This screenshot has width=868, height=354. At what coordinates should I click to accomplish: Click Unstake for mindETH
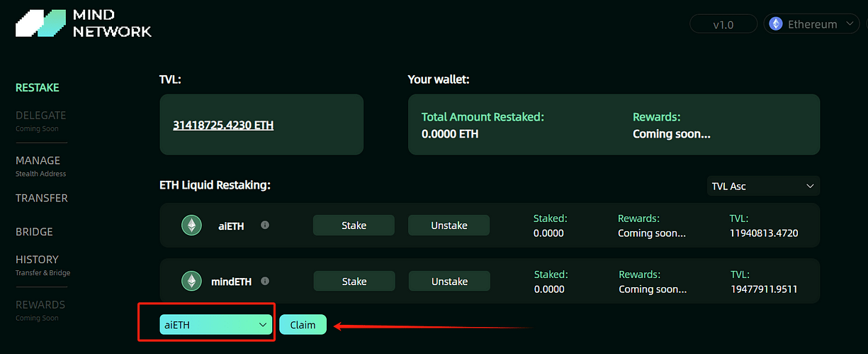(x=450, y=281)
